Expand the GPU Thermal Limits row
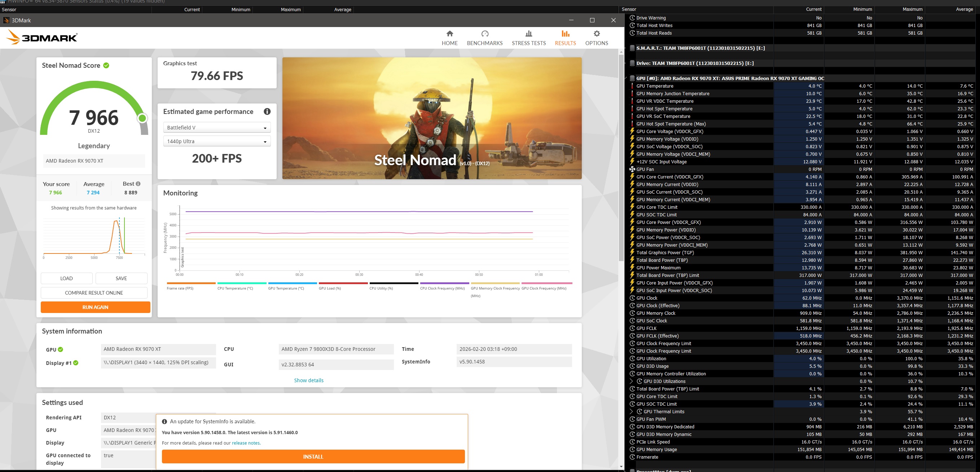The image size is (980, 472). [x=631, y=411]
